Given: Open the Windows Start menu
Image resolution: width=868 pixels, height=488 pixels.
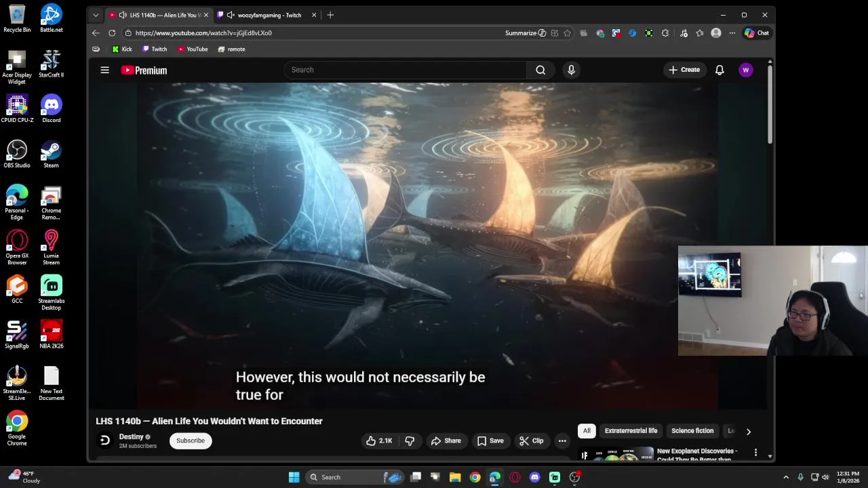Looking at the screenshot, I should (x=294, y=477).
